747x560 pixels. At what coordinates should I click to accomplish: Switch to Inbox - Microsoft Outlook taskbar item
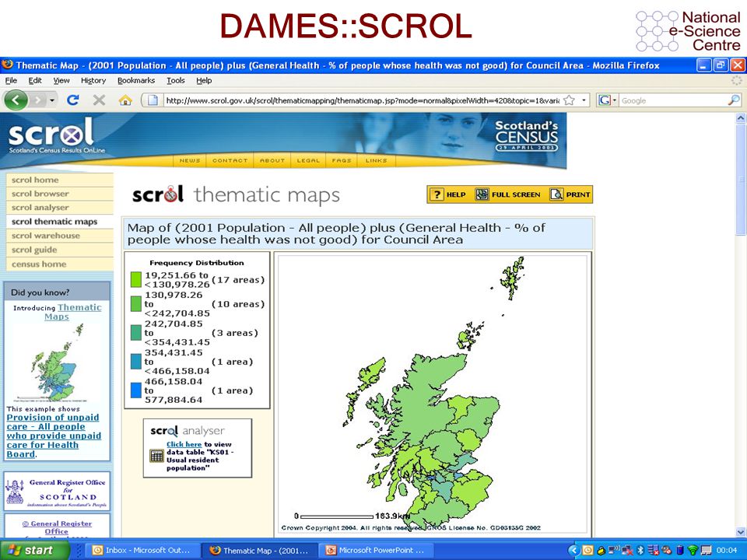tap(142, 550)
